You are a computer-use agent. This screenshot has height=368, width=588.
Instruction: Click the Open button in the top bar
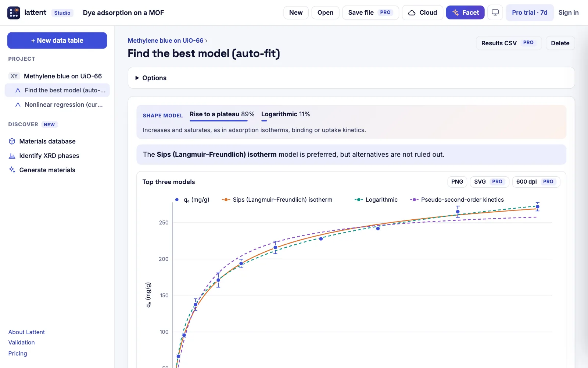(x=325, y=13)
